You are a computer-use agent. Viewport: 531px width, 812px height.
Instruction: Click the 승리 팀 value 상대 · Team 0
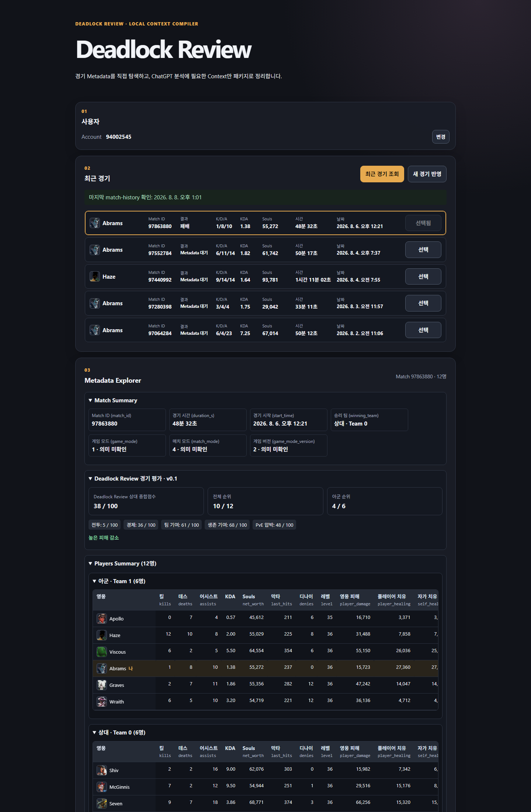(x=351, y=424)
